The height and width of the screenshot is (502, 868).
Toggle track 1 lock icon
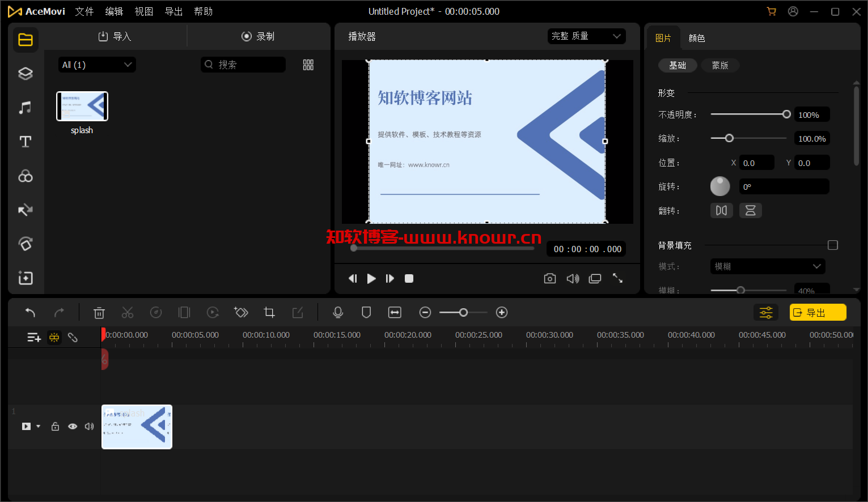pyautogui.click(x=55, y=427)
